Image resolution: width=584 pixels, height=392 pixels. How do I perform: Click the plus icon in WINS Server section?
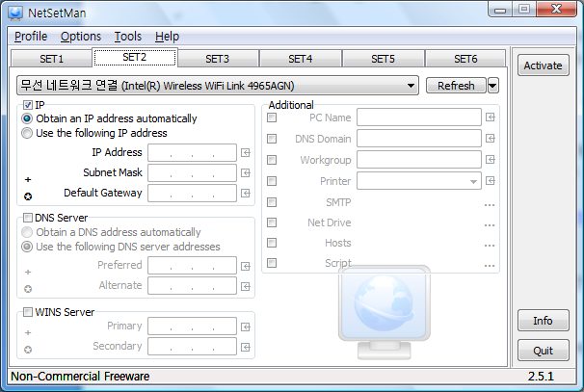(28, 333)
